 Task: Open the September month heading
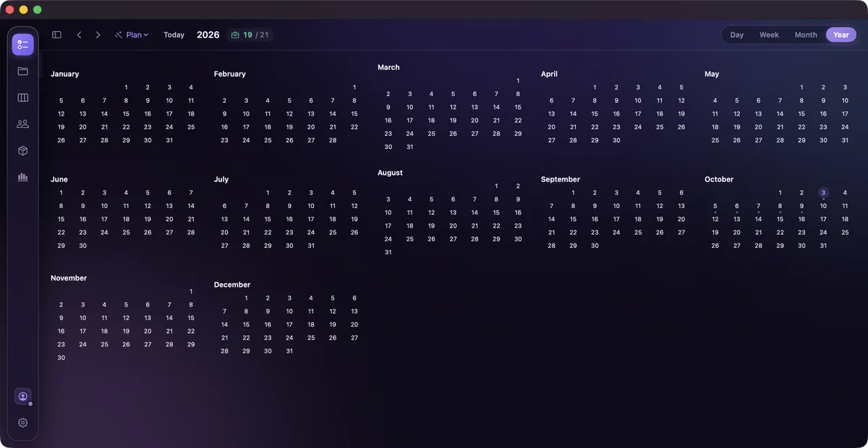(561, 179)
